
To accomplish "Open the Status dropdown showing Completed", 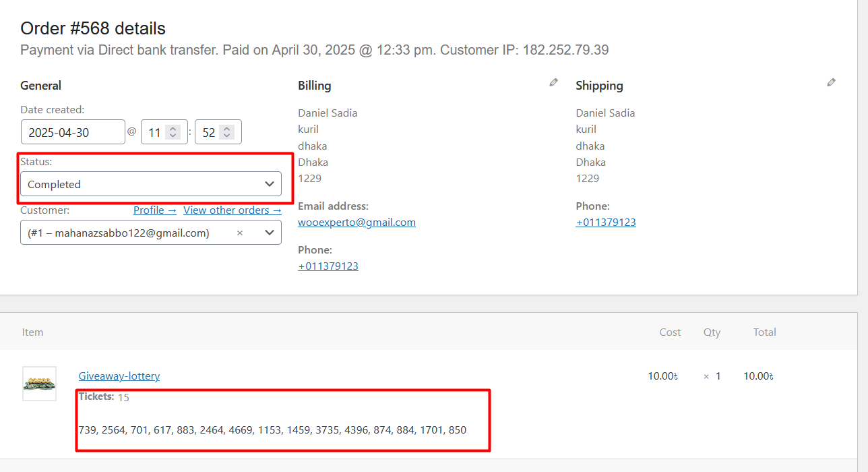I will coord(151,184).
